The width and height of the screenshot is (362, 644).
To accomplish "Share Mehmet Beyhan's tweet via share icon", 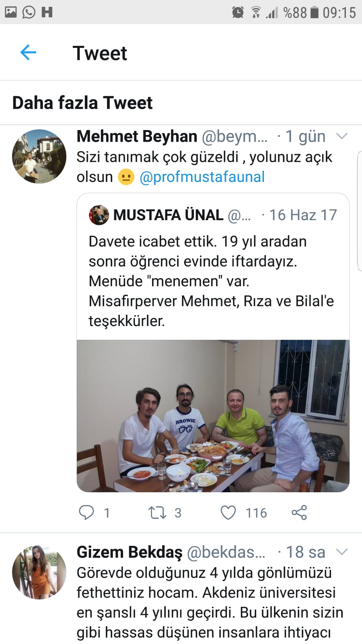I will [299, 512].
